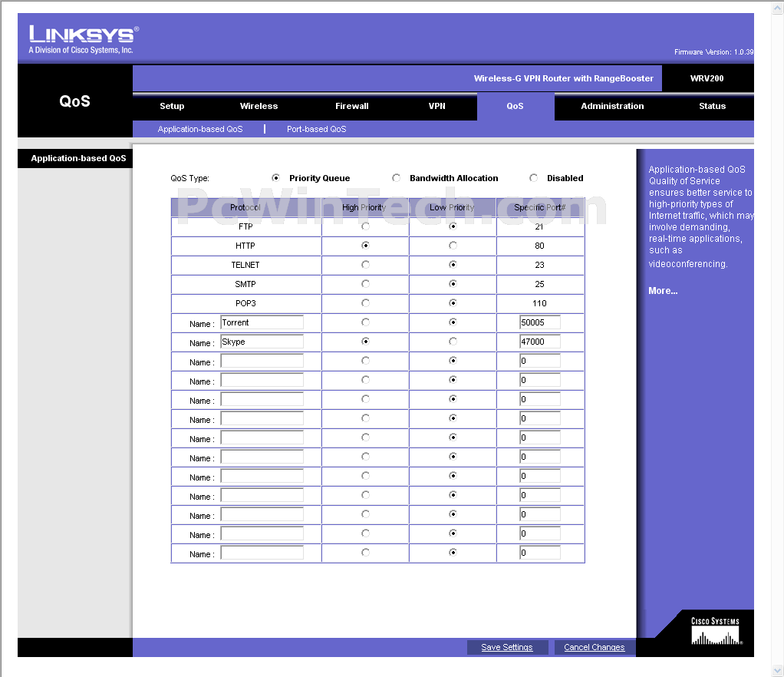Set Torrent to High Priority
This screenshot has height=677, width=784.
click(x=365, y=322)
